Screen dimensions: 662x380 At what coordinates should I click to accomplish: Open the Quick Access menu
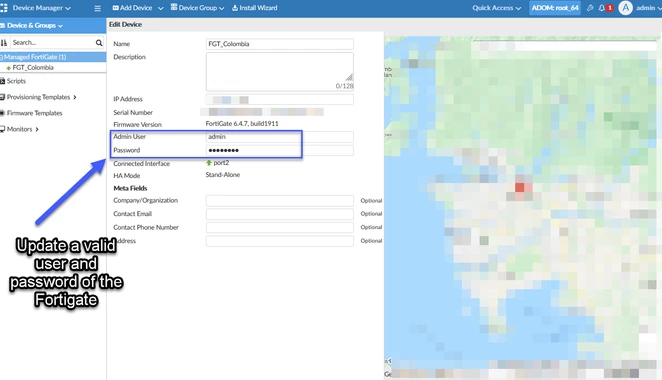point(496,8)
